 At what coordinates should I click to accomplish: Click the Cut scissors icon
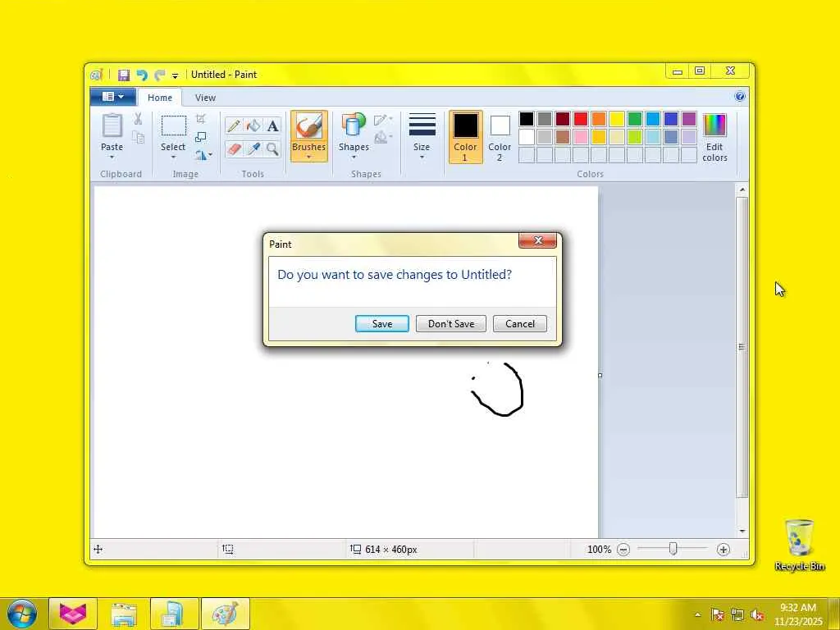138,119
